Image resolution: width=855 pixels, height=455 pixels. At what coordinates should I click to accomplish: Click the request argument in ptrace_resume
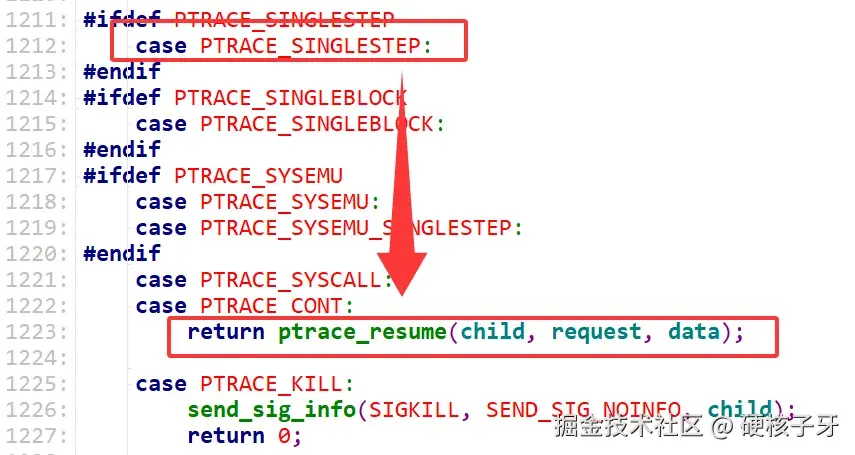click(597, 332)
